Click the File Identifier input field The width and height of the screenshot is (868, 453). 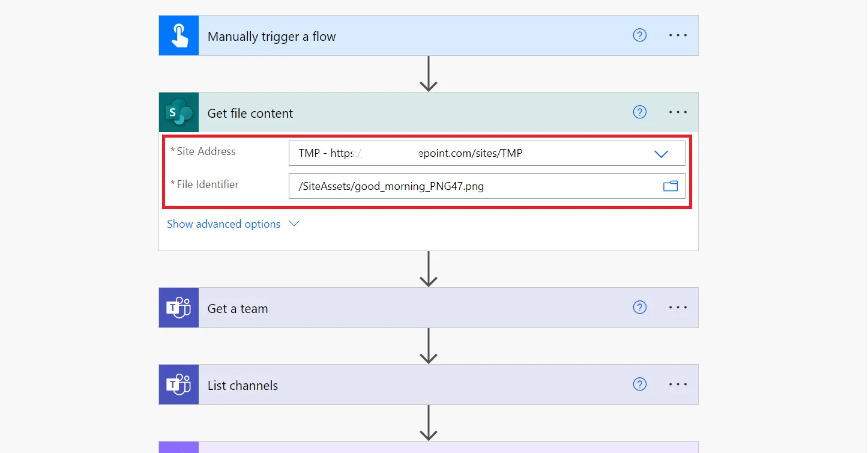(x=487, y=186)
